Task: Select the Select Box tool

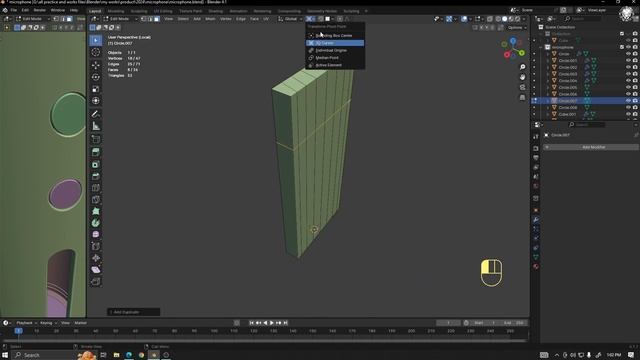Action: tap(96, 40)
